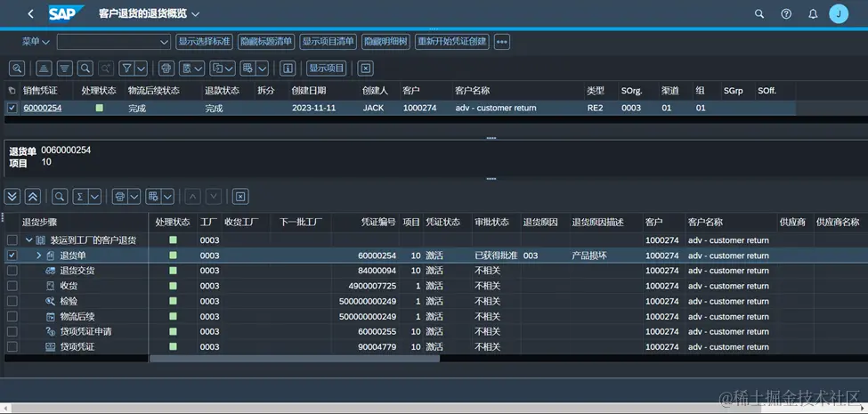868x414 pixels.
Task: Click the select-all icon in upper table header
Action: (x=12, y=90)
